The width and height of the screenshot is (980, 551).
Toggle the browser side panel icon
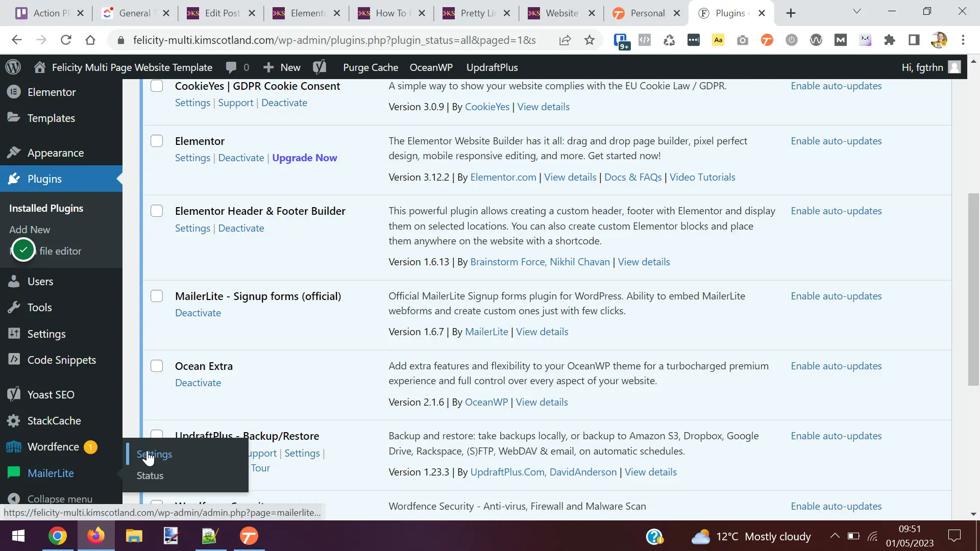[x=914, y=40]
